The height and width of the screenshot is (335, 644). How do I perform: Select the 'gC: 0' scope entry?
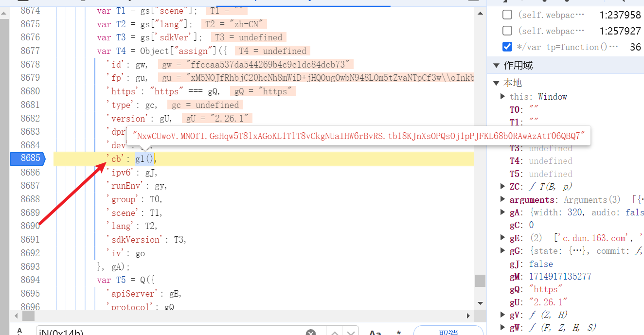click(x=521, y=225)
